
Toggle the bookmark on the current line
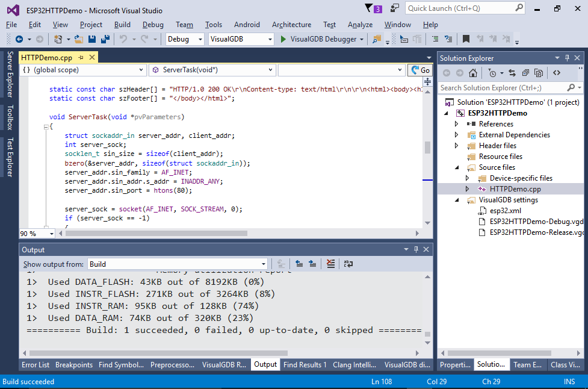click(x=466, y=39)
